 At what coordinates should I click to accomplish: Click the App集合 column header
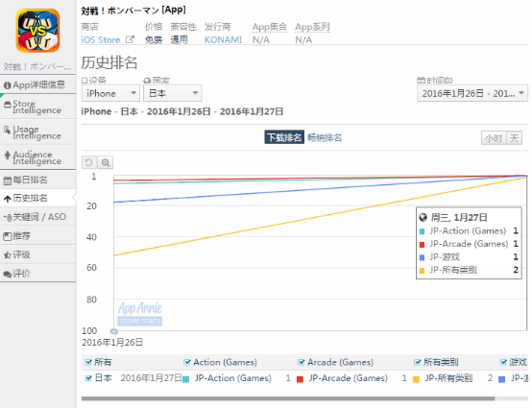click(x=270, y=27)
